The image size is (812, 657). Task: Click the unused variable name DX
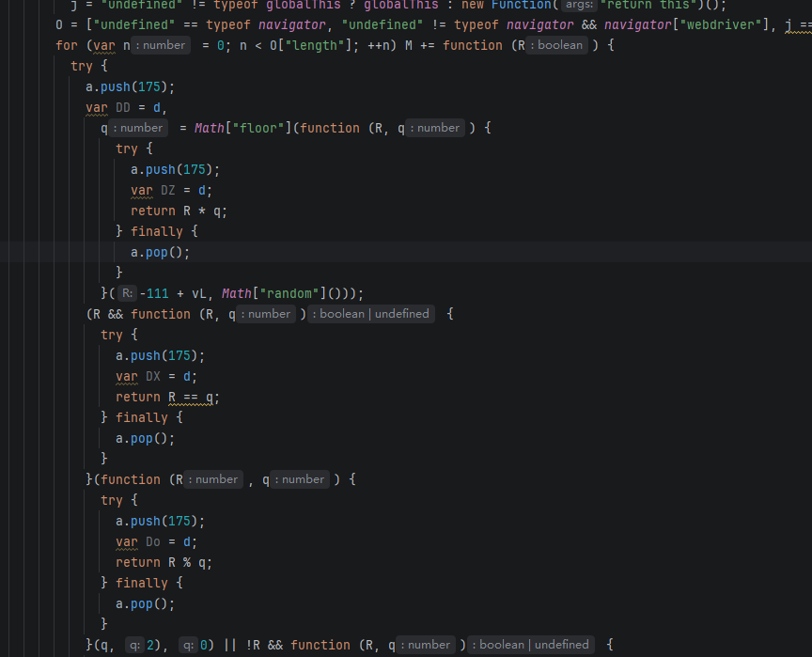click(x=153, y=376)
